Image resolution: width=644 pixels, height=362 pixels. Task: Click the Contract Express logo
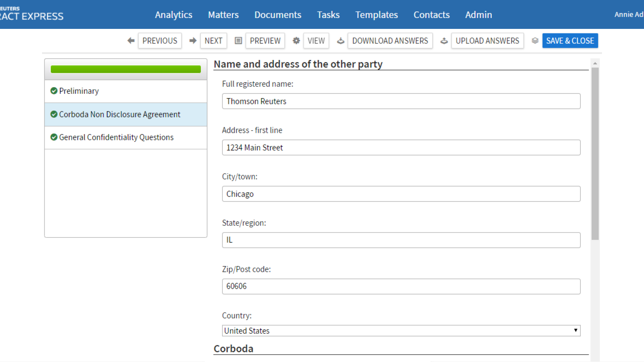(31, 14)
